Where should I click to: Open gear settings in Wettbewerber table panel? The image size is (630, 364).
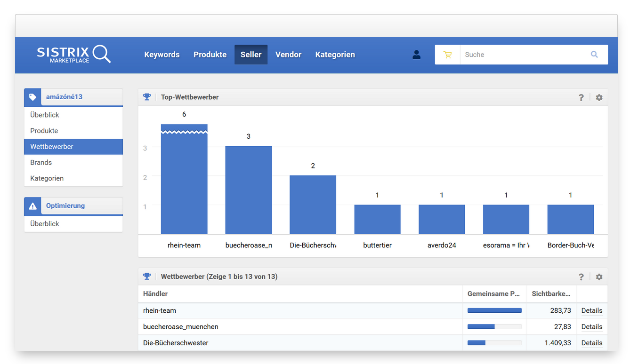[x=599, y=277]
